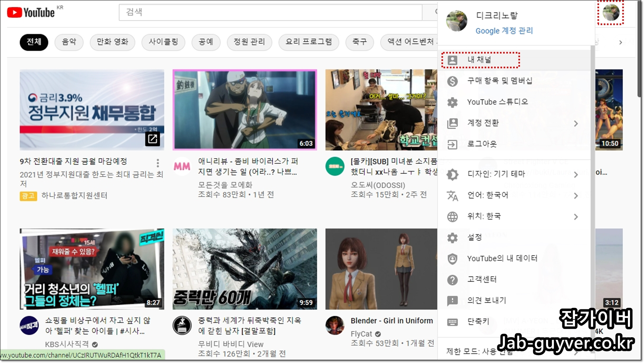Open 구매 항목 및 멤버십
This screenshot has width=644, height=363.
pos(501,80)
